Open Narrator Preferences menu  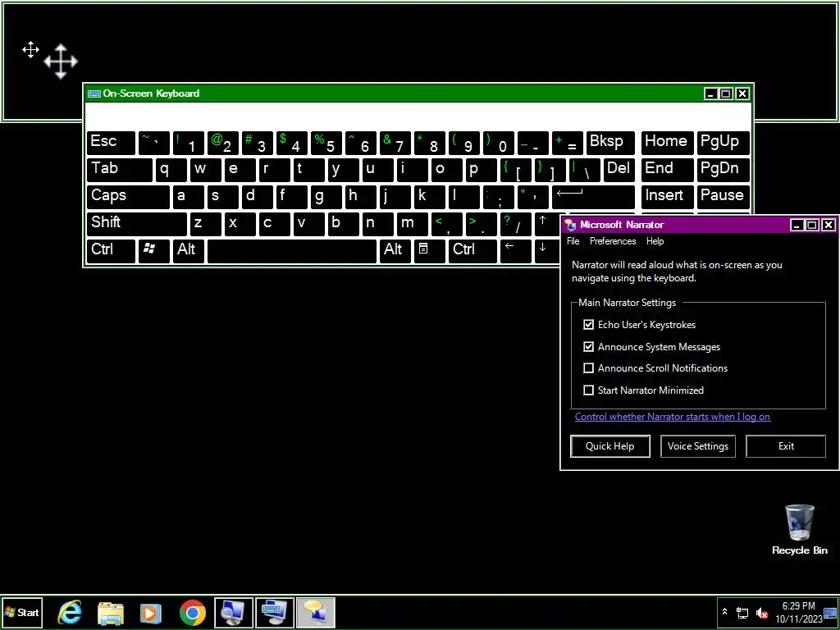613,242
